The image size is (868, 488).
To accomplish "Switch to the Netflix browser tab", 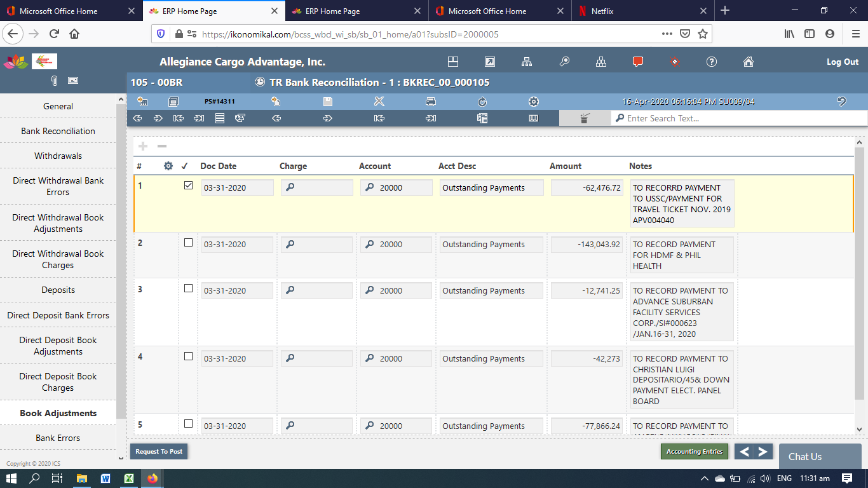I will click(x=642, y=11).
